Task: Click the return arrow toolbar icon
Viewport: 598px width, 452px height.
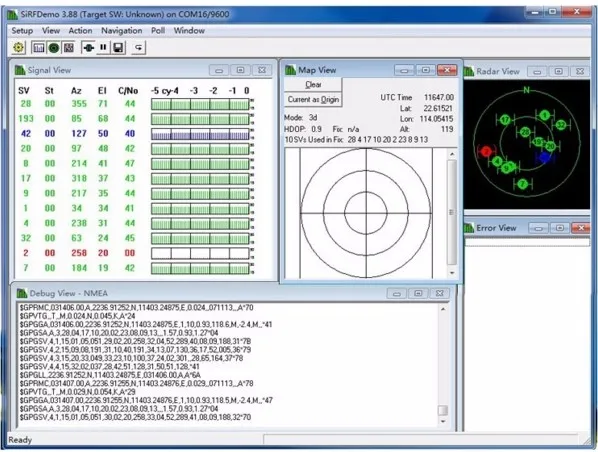Action: (x=139, y=48)
